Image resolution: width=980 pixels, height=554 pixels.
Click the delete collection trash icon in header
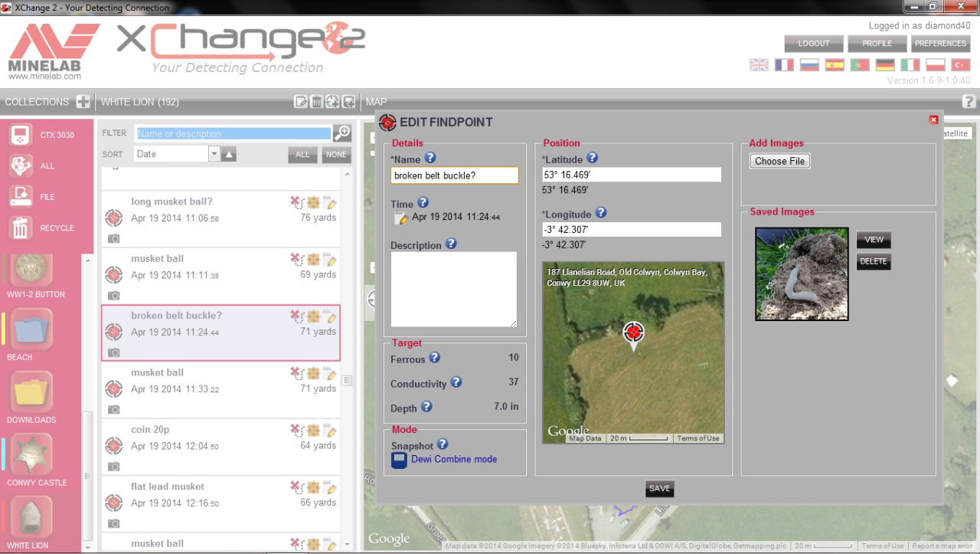click(x=317, y=101)
